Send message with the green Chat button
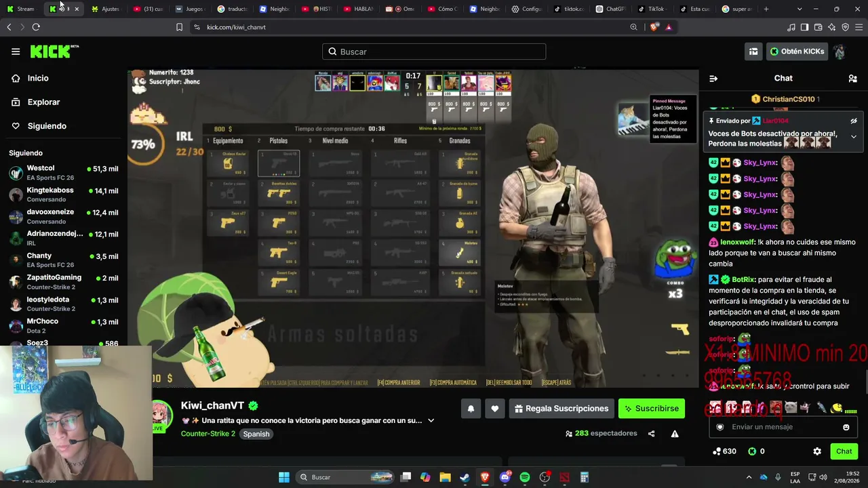Screen dimensions: 868x488 tap(844, 451)
